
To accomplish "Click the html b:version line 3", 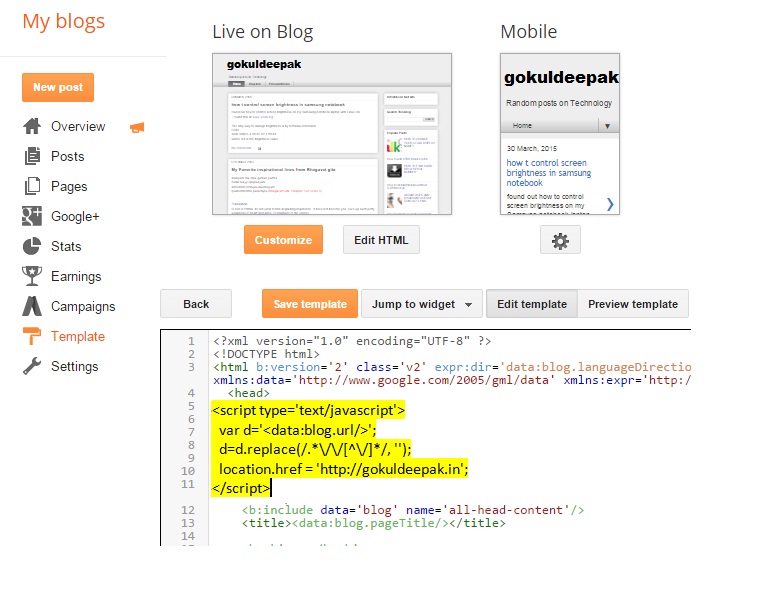I will [x=452, y=367].
